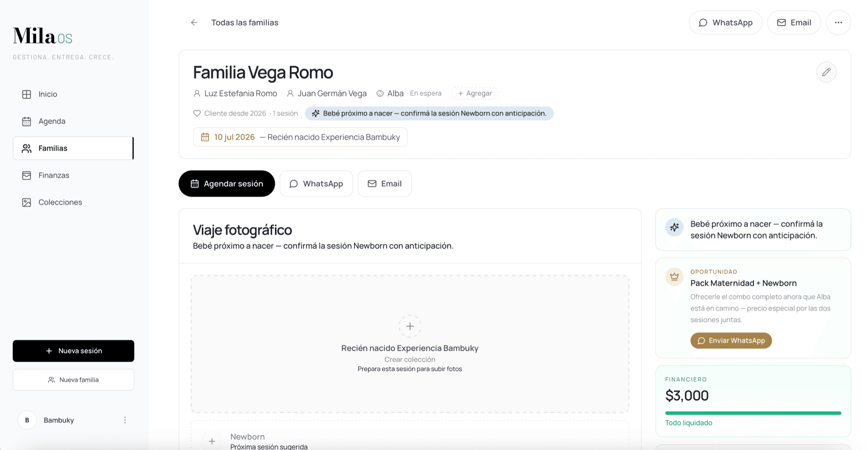Click WhatsApp button beside Agendar sesión
Image resolution: width=868 pixels, height=450 pixels.
tap(316, 183)
